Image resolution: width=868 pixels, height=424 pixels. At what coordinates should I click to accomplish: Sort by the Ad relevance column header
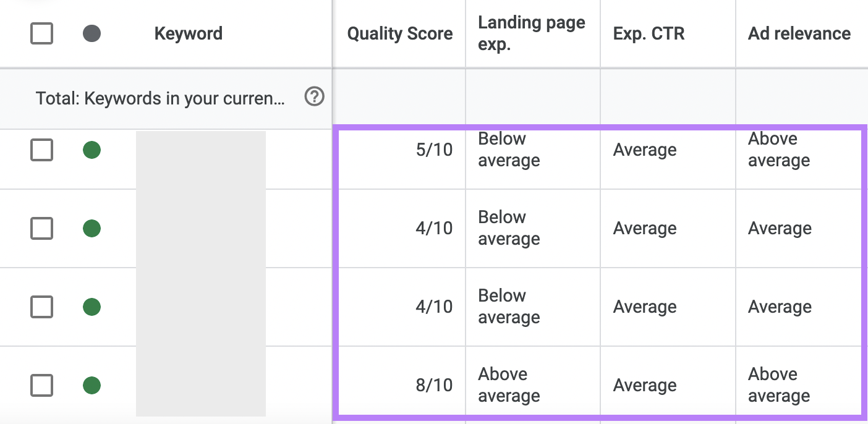coord(799,33)
